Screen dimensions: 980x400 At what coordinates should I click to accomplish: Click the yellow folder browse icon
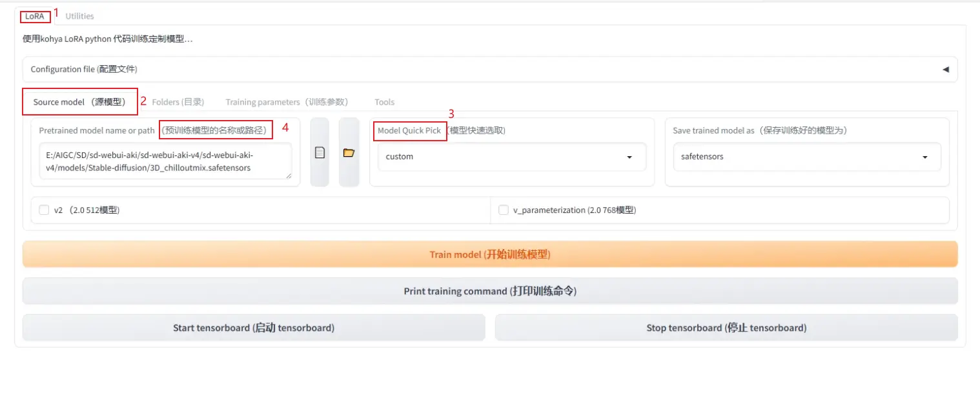tap(349, 153)
